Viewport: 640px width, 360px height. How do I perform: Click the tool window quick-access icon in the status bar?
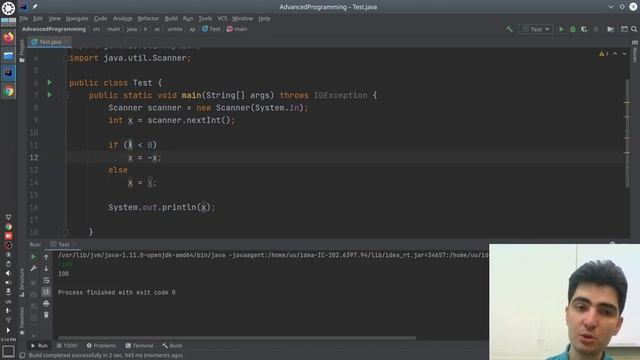click(22, 356)
